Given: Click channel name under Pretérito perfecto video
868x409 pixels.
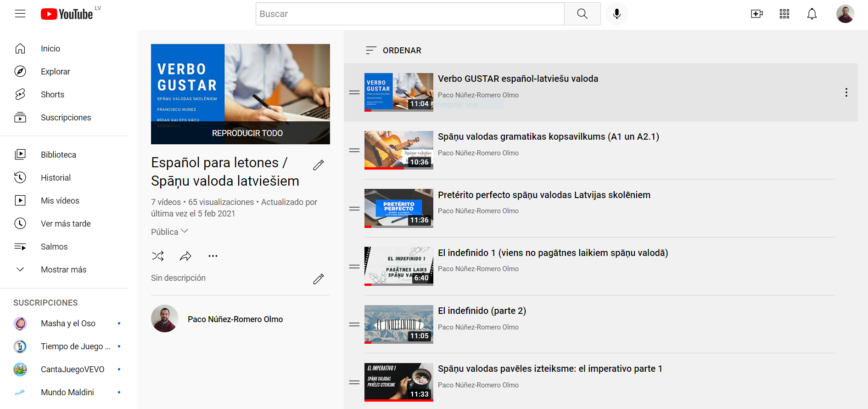Looking at the screenshot, I should [x=478, y=211].
